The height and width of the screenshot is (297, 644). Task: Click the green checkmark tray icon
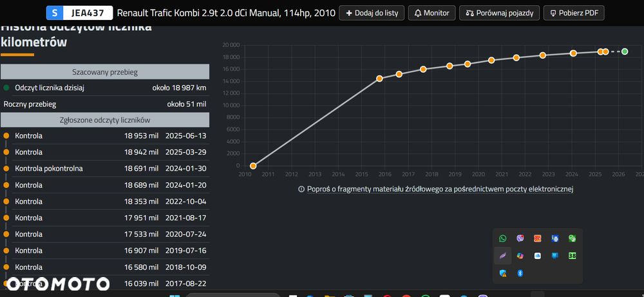[572, 238]
